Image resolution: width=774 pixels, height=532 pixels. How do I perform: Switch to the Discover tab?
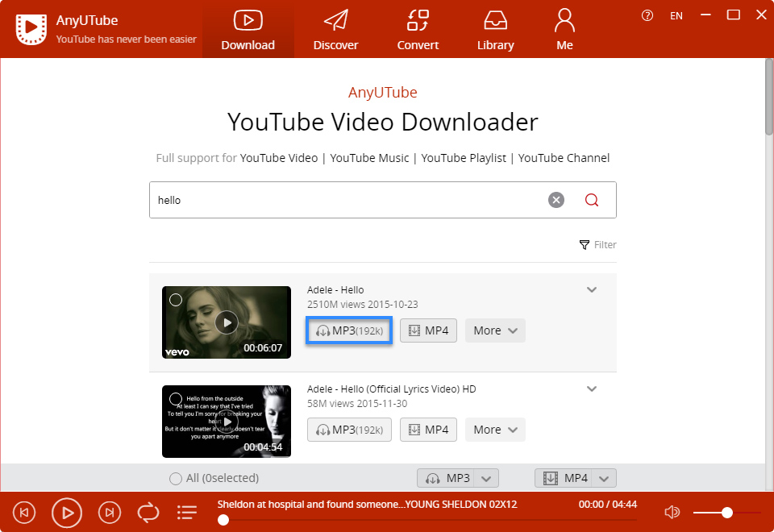pos(335,29)
